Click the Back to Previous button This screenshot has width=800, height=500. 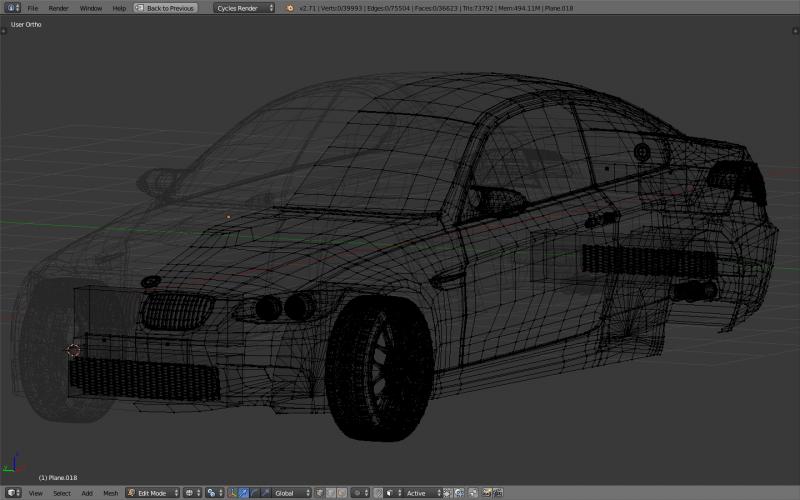(x=165, y=8)
